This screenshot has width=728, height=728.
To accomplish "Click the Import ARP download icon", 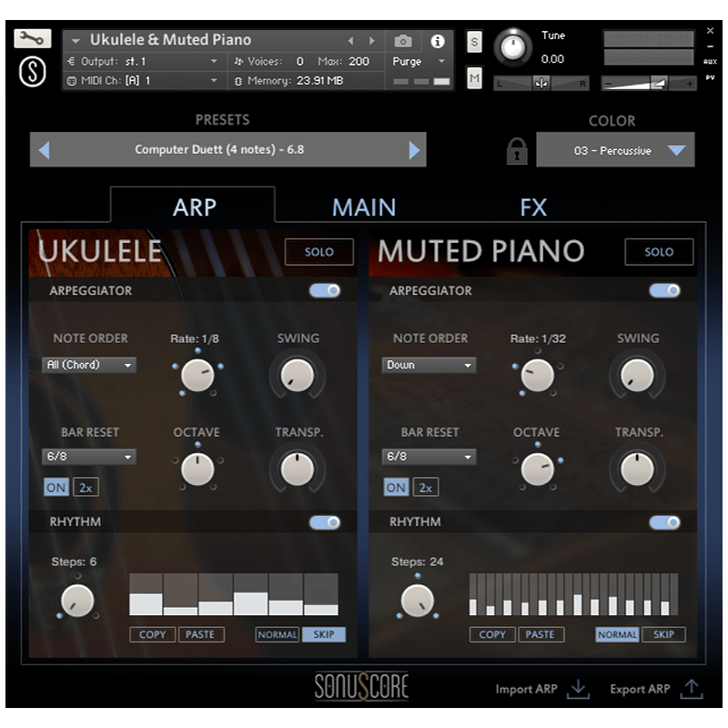I will pyautogui.click(x=578, y=689).
